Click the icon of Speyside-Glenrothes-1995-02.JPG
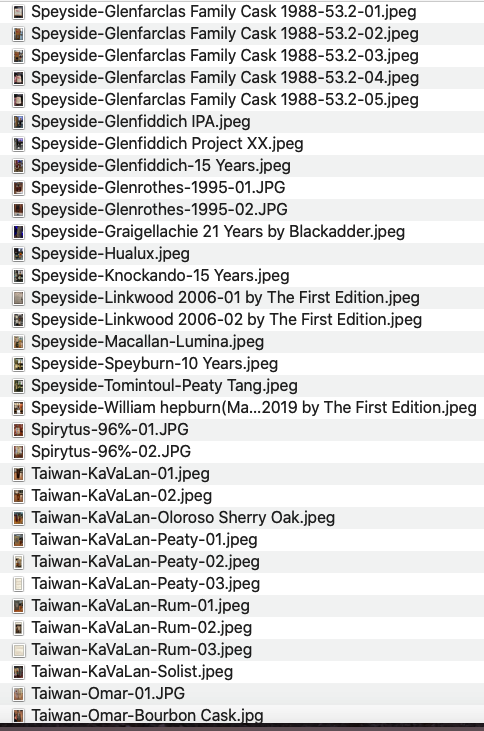The width and height of the screenshot is (484, 731). click(18, 210)
